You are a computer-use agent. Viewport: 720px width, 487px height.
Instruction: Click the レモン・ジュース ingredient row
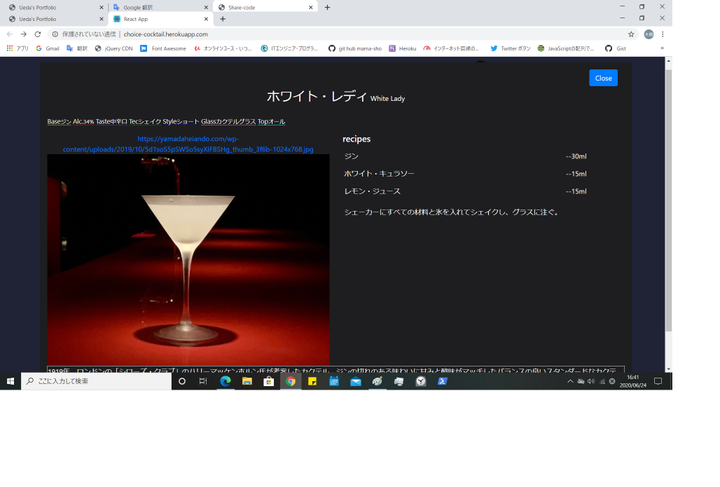pyautogui.click(x=465, y=191)
